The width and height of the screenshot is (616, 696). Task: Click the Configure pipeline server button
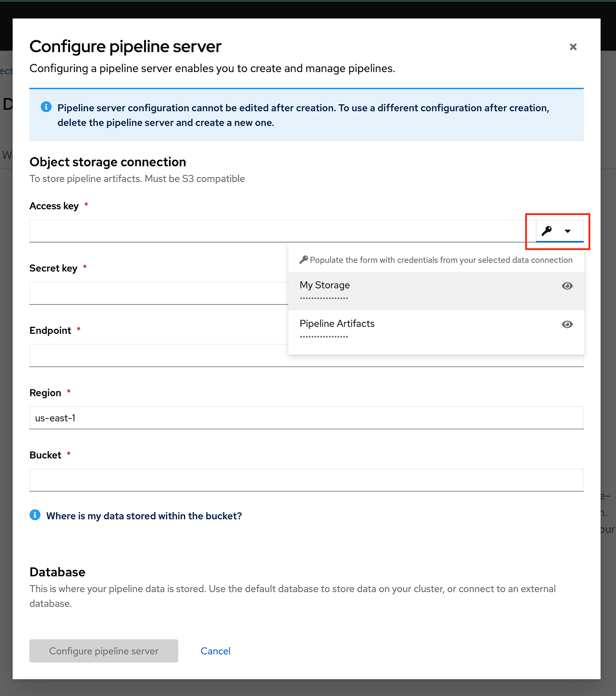[104, 651]
